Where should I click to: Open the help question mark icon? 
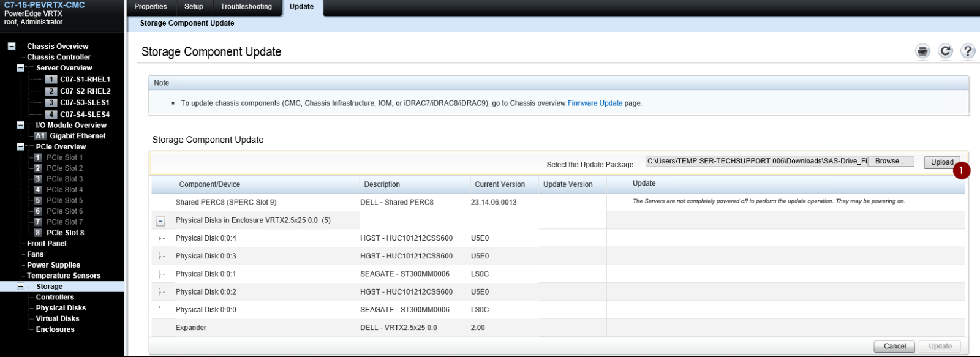tap(968, 51)
